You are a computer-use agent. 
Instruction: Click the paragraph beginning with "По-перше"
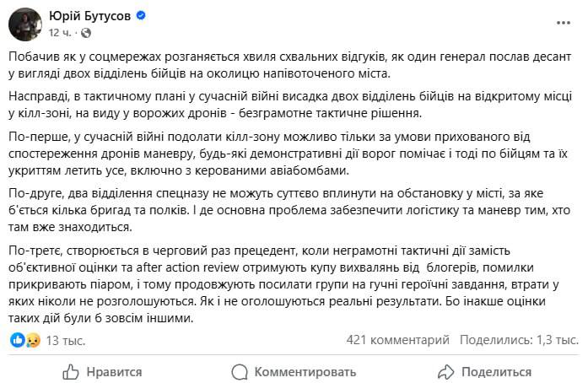[x=287, y=153]
